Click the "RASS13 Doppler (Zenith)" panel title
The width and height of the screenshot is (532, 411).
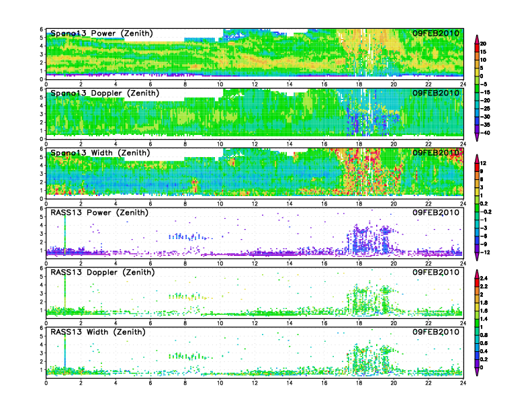tap(103, 272)
